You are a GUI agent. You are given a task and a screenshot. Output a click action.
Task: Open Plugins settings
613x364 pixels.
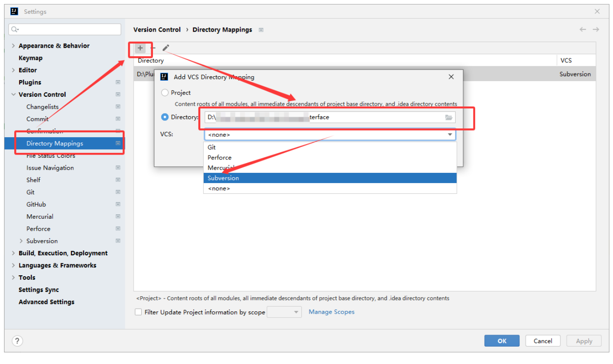30,82
